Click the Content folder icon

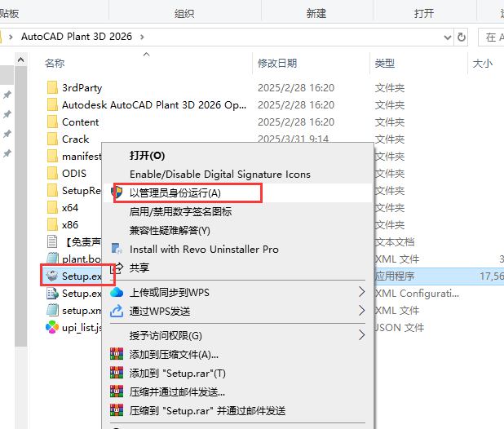(x=52, y=122)
